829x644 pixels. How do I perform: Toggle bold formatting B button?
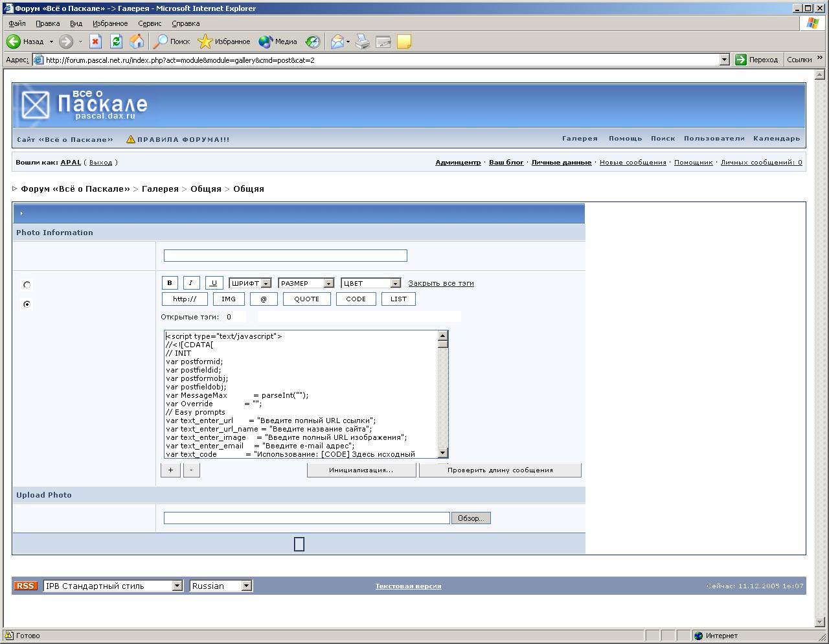[x=170, y=283]
